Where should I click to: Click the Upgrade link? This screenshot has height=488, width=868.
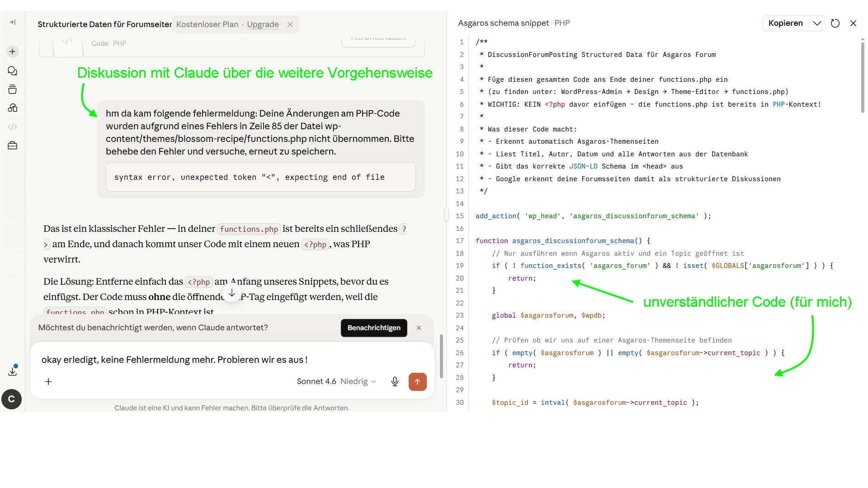point(263,24)
